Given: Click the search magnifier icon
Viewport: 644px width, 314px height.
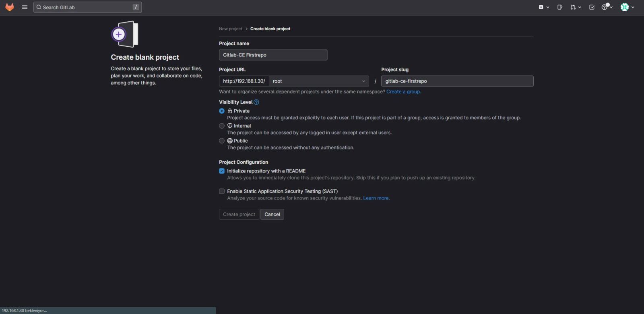Looking at the screenshot, I should [39, 7].
